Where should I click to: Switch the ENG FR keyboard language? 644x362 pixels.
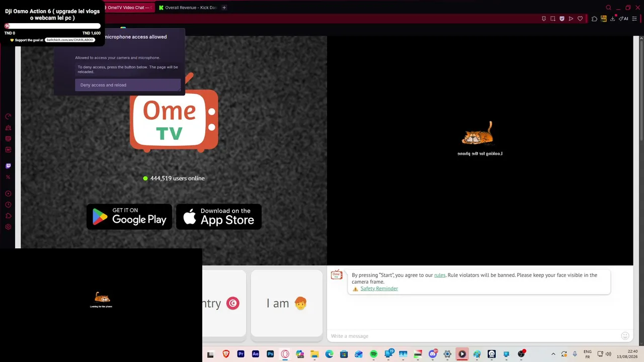[587, 354]
